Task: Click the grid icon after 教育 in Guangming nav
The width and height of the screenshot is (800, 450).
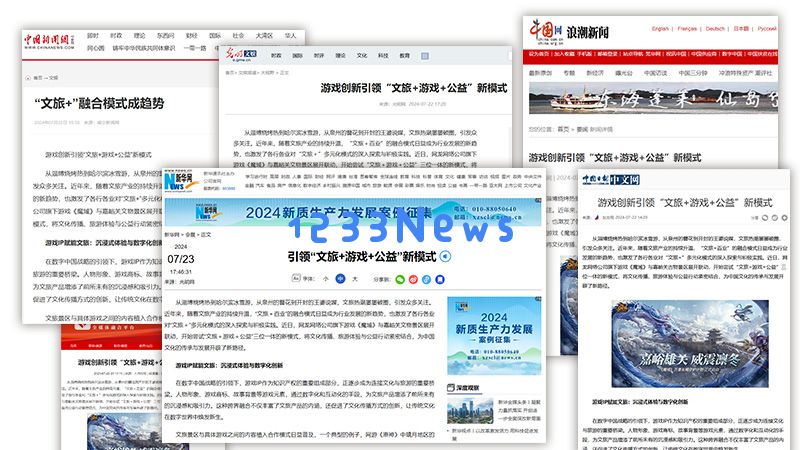Action: pyautogui.click(x=424, y=56)
